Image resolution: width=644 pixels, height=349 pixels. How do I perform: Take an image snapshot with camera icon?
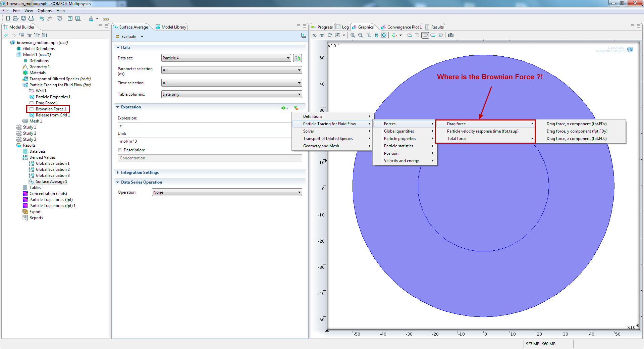pyautogui.click(x=450, y=35)
